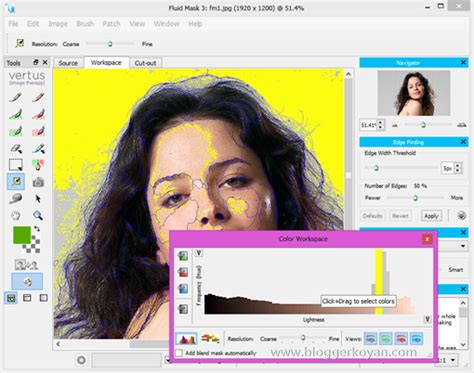
Task: Open the Brush menu
Action: pyautogui.click(x=85, y=24)
